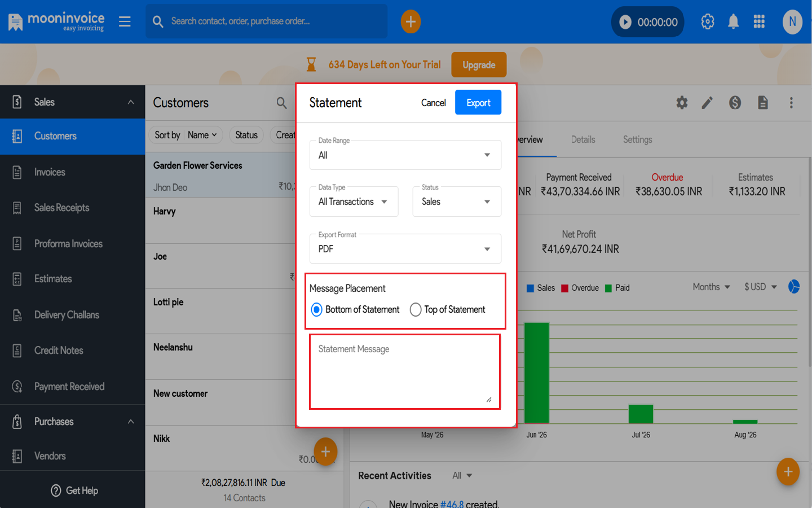The height and width of the screenshot is (508, 812).
Task: Open the Data Type All Transactions dropdown
Action: tap(354, 202)
